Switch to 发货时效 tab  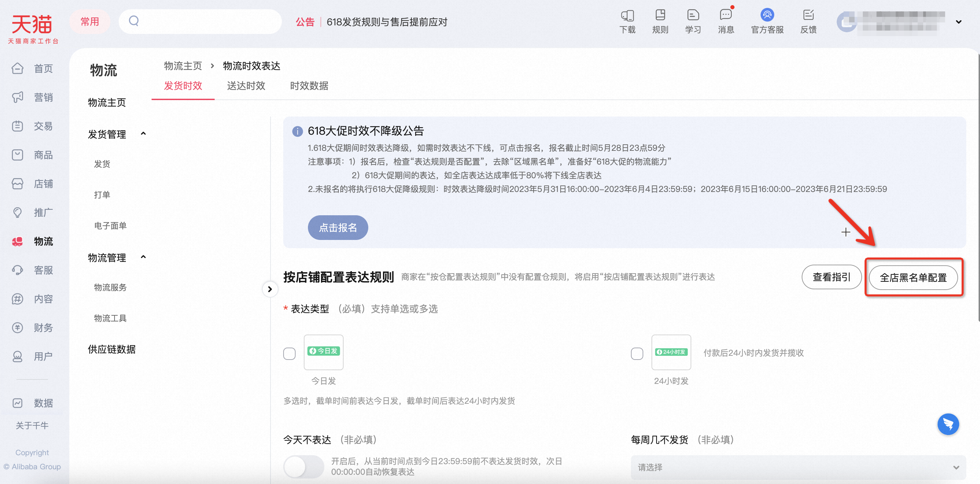[x=183, y=86]
